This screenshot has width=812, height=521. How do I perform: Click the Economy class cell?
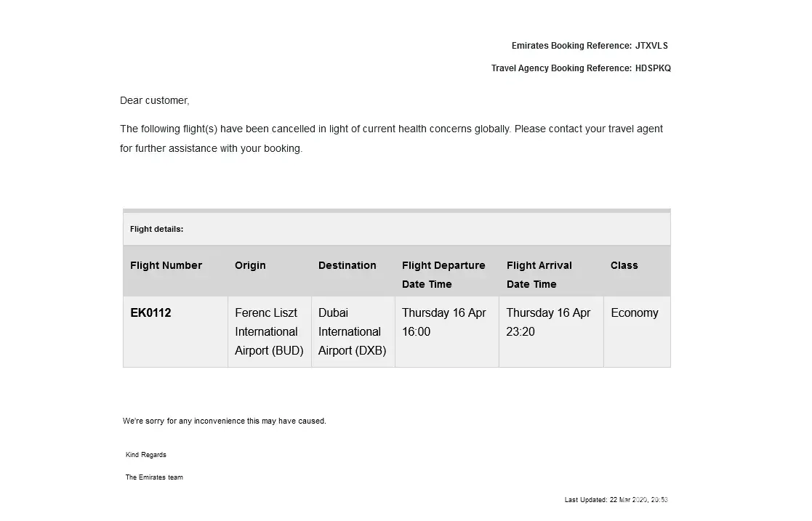click(x=635, y=313)
